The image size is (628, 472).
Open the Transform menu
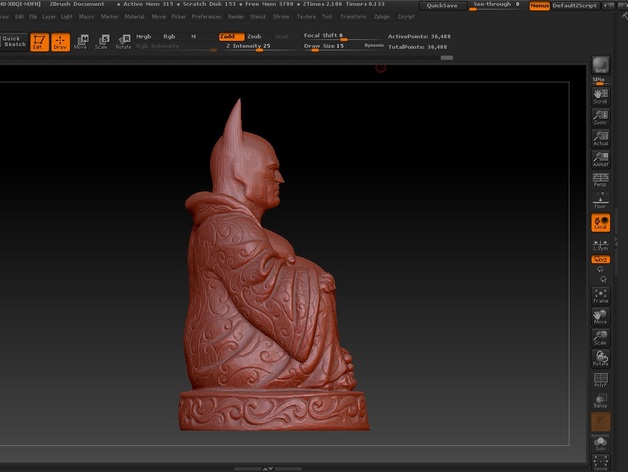point(353,17)
